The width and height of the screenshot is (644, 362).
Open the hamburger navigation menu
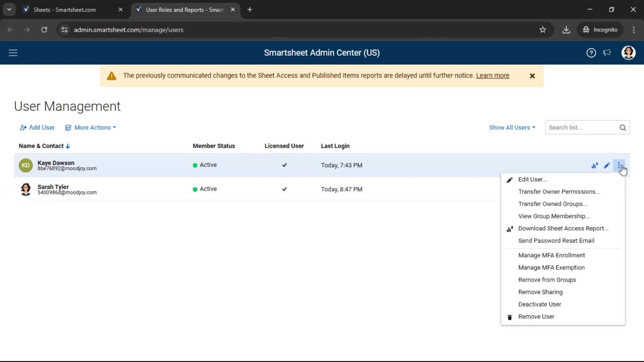pos(13,53)
